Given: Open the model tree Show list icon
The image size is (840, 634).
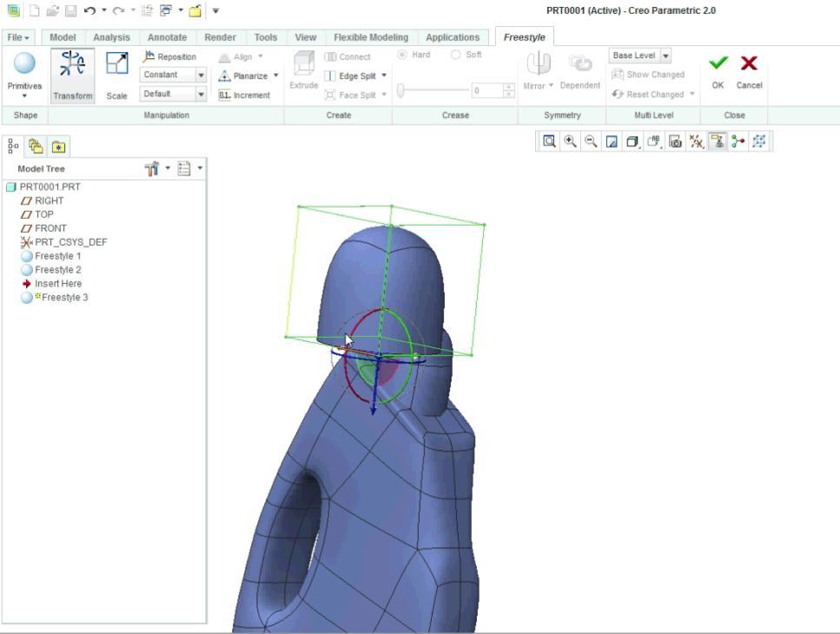Looking at the screenshot, I should pyautogui.click(x=184, y=168).
